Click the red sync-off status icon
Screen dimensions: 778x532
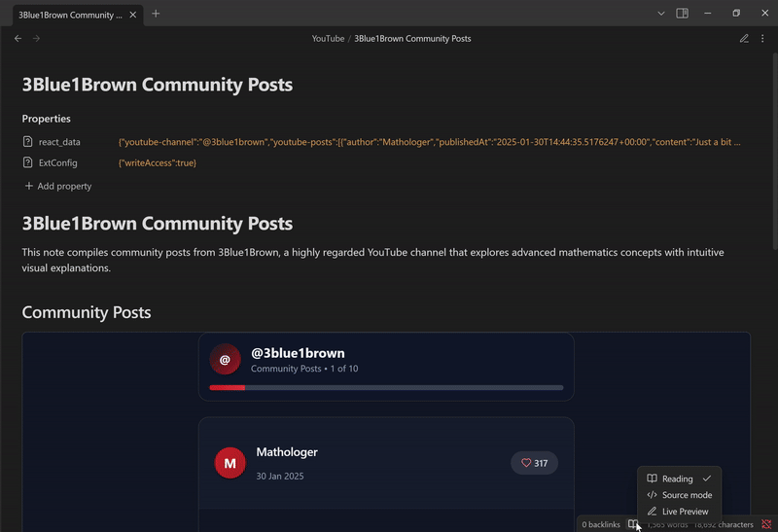766,524
